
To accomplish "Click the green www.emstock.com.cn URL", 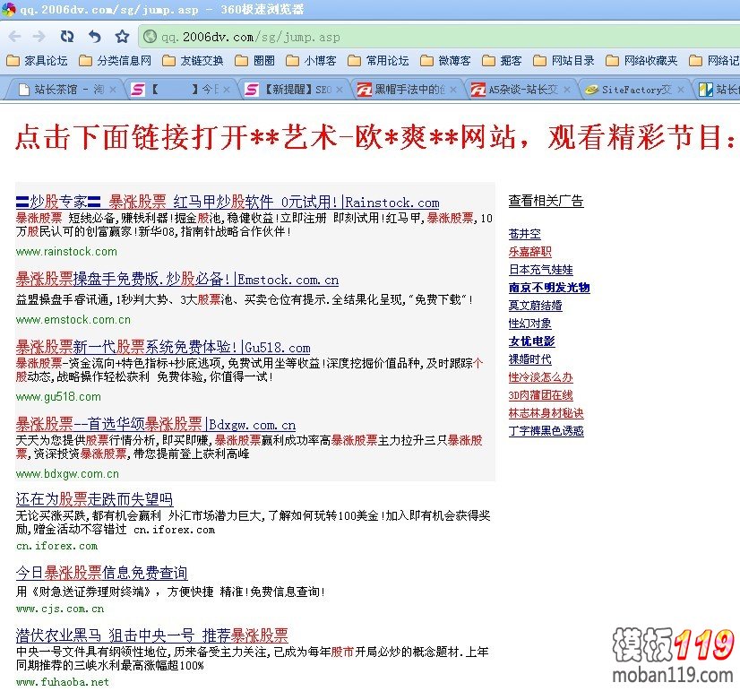I will tap(73, 320).
